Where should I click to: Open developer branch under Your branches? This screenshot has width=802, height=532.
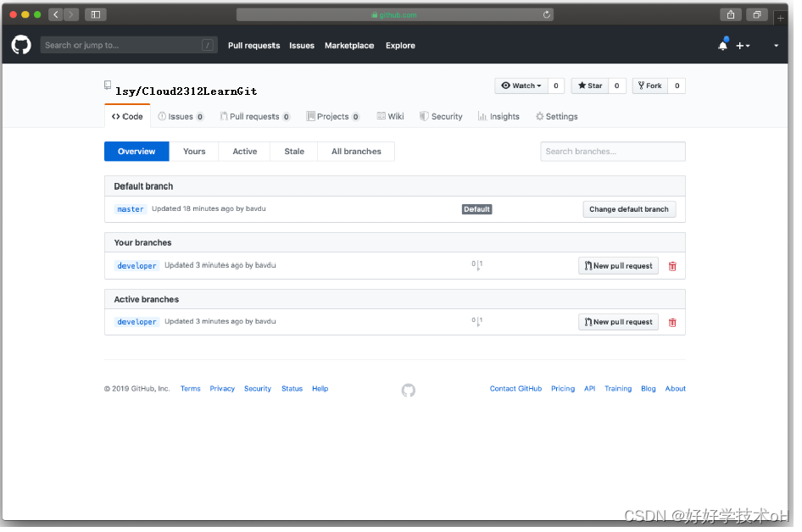click(136, 266)
